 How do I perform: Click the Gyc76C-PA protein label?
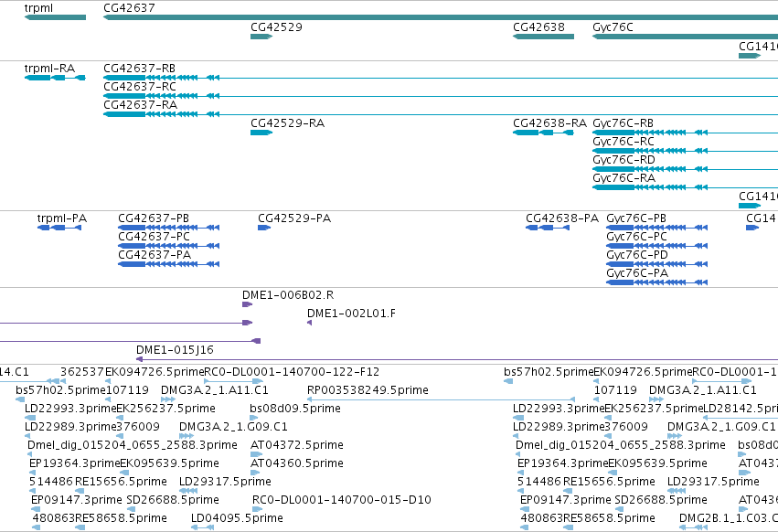tap(637, 273)
